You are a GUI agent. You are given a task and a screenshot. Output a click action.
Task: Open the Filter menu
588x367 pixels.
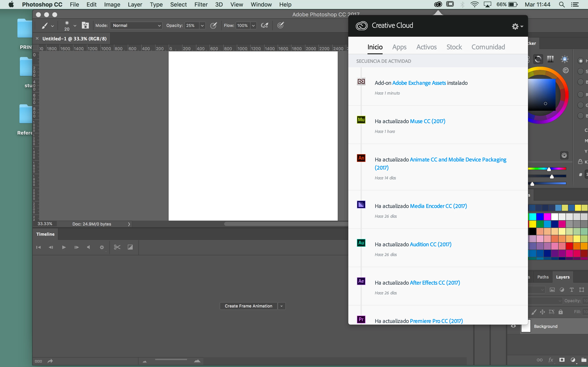(201, 4)
